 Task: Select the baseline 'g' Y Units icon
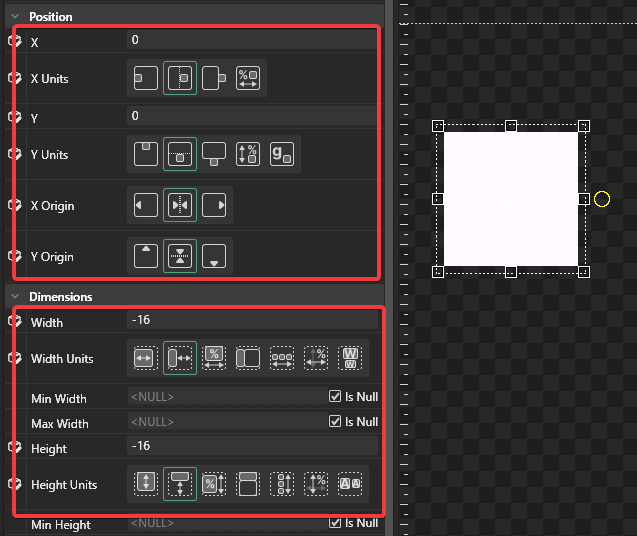coord(282,154)
